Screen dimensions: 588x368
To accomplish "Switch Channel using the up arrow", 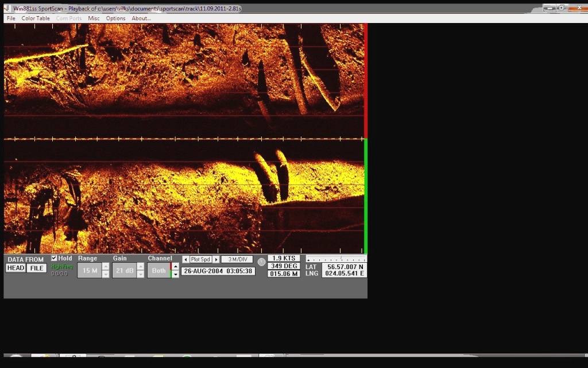I will pyautogui.click(x=175, y=267).
